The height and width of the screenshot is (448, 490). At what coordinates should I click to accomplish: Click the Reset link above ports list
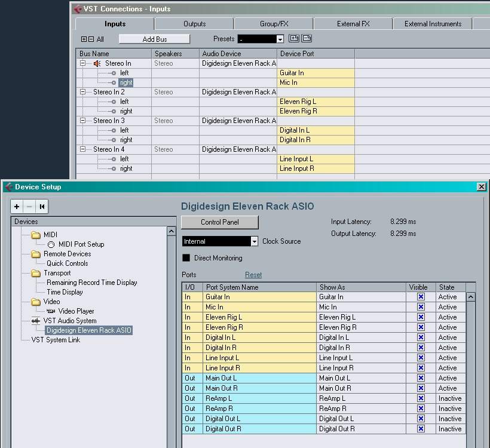[x=253, y=275]
